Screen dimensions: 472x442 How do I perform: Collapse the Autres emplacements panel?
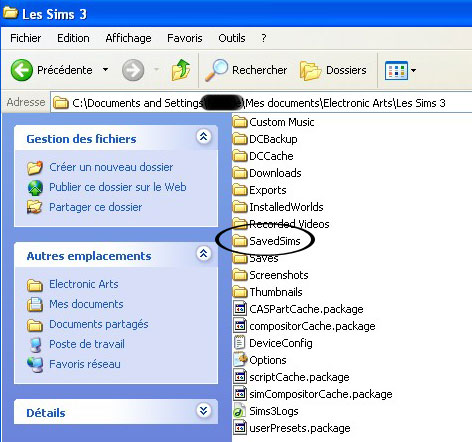204,254
